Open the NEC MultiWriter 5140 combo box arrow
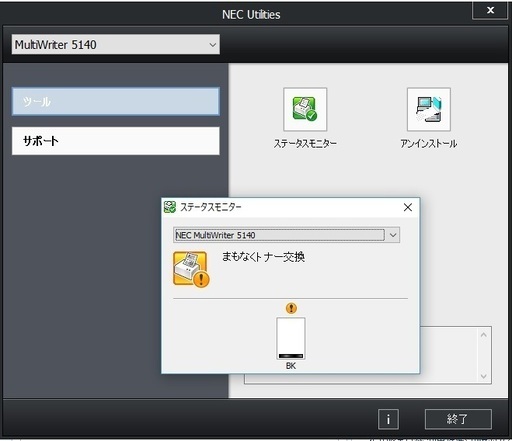512x441 pixels. (393, 235)
